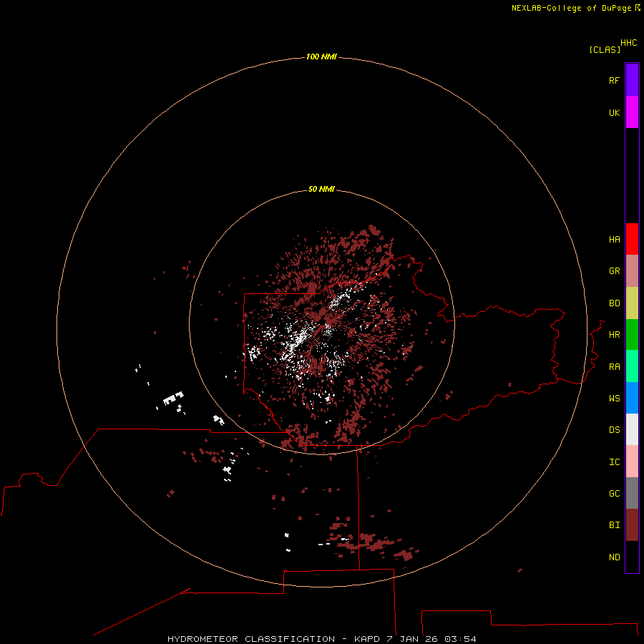The height and width of the screenshot is (644, 644).
Task: Click the NEXLAB-College of DuPage credit text
Action: tap(572, 8)
